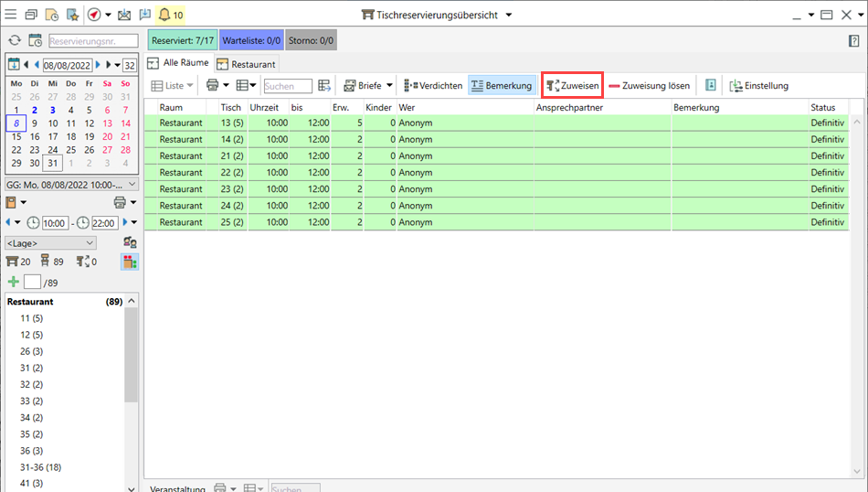Select the Alle Räume tab
Viewport: 868px width, 492px height.
(179, 64)
